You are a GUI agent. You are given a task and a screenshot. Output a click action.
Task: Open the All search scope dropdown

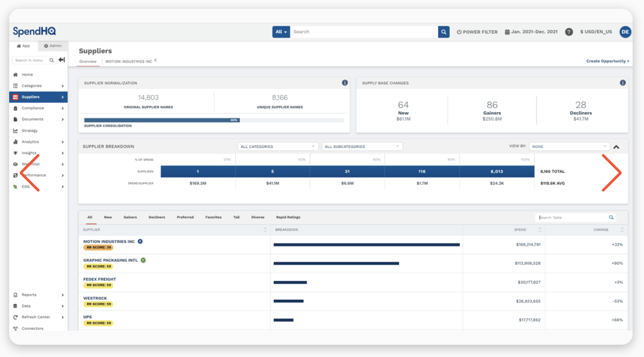pyautogui.click(x=281, y=32)
